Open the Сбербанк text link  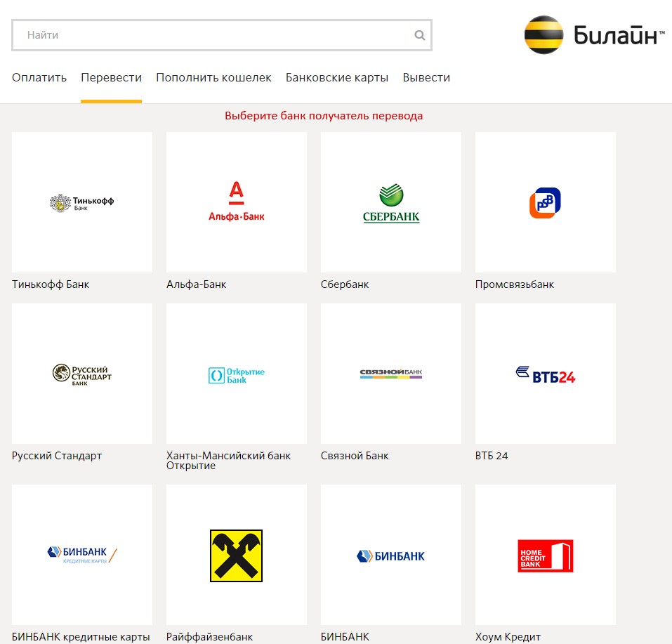pyautogui.click(x=345, y=284)
